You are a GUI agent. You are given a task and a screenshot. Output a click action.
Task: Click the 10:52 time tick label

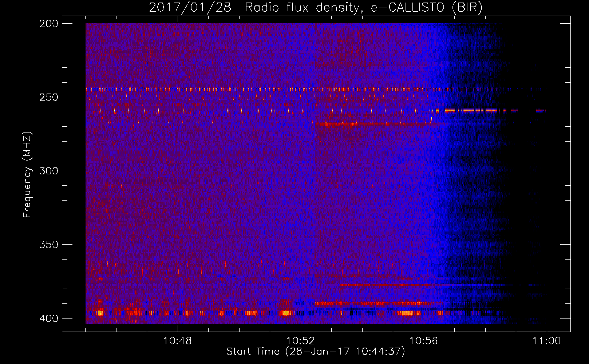pyautogui.click(x=301, y=341)
